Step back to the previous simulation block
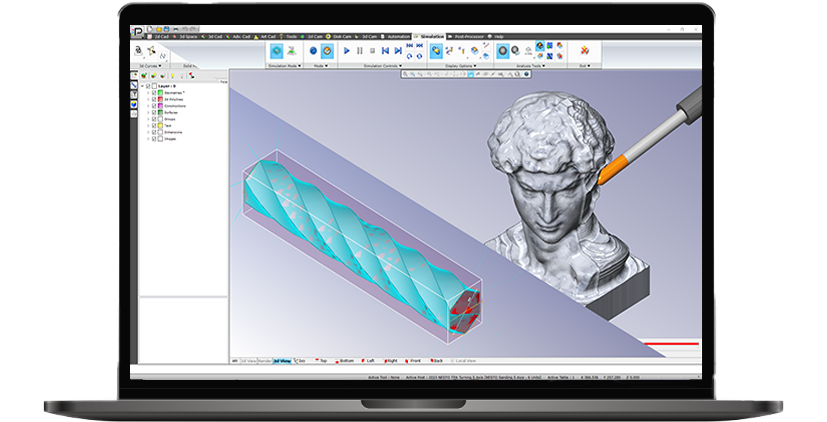This screenshot has height=422, width=827. [385, 51]
